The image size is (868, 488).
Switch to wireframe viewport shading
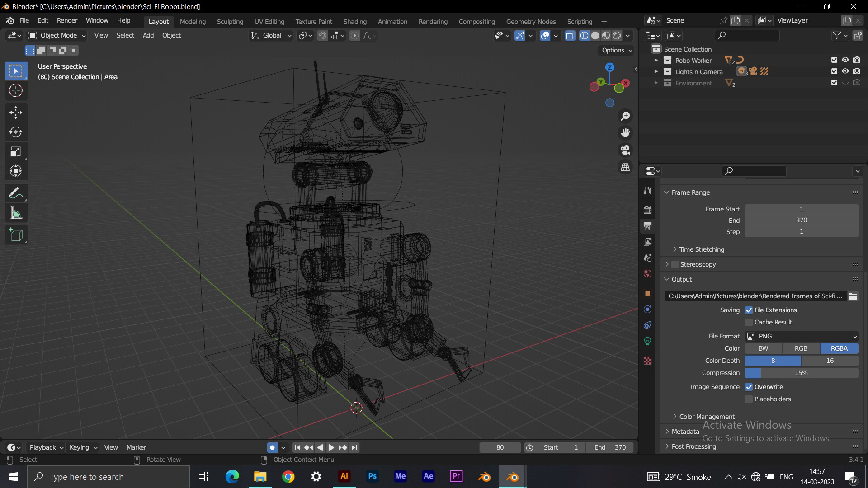coord(584,36)
